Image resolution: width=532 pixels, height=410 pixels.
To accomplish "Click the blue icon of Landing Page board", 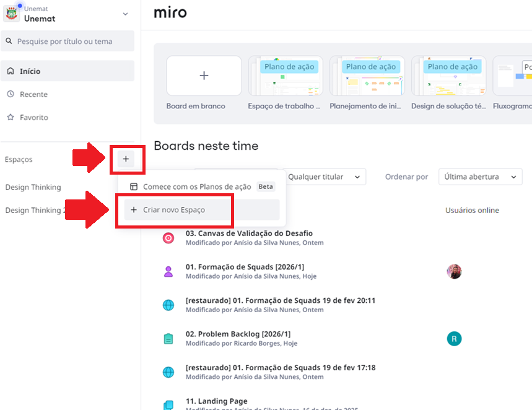I will click(168, 405).
